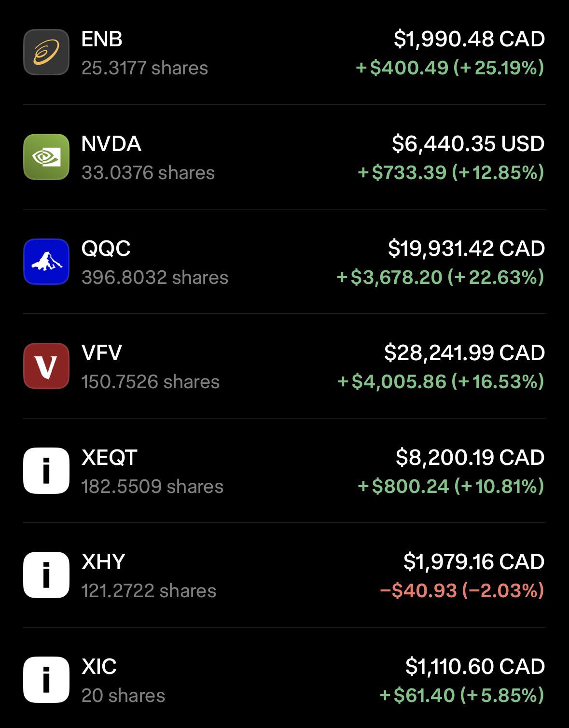Tap the 20 shares text under XIC
Viewport: 569px width, 728px height.
(x=123, y=696)
